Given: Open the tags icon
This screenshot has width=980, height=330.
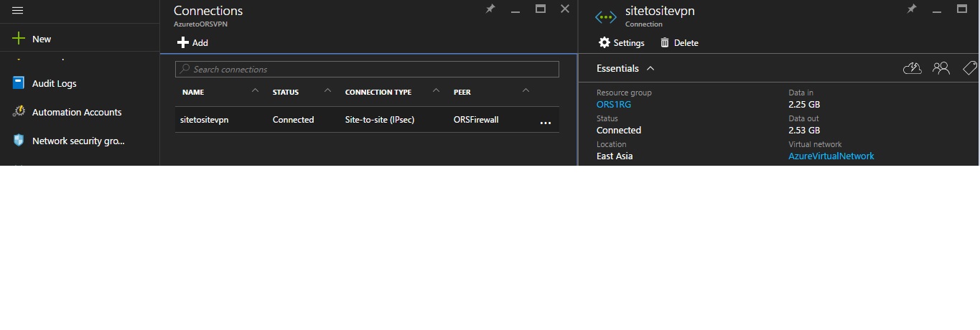Looking at the screenshot, I should [970, 68].
